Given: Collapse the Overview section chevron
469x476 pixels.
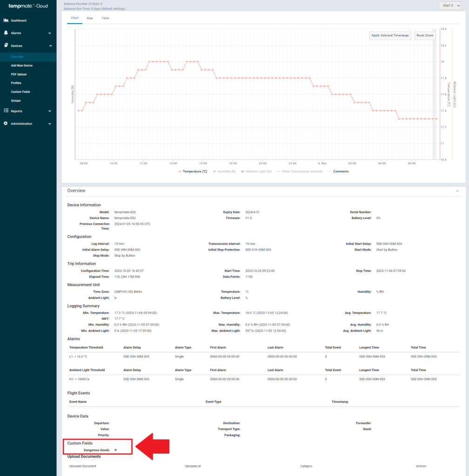Looking at the screenshot, I should [x=457, y=191].
